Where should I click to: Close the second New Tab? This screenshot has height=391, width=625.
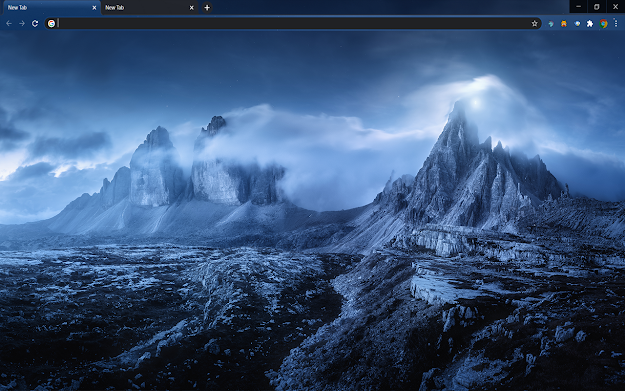pos(191,8)
